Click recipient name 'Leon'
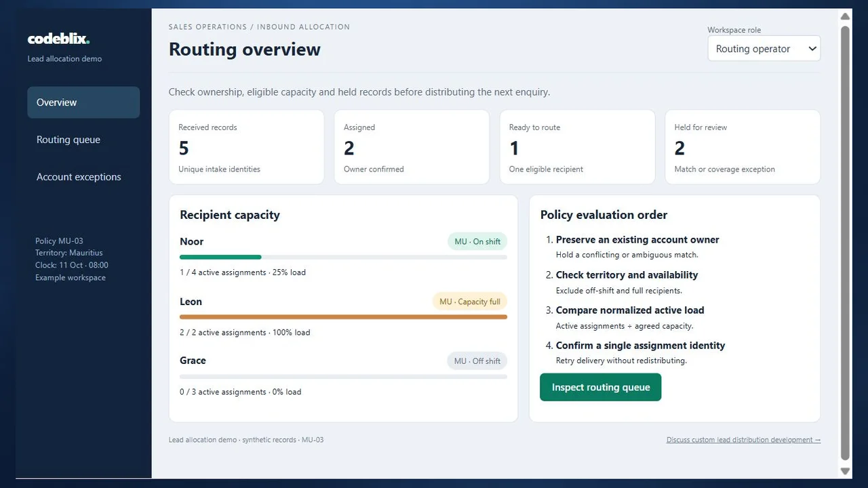This screenshot has width=868, height=488. [x=191, y=302]
